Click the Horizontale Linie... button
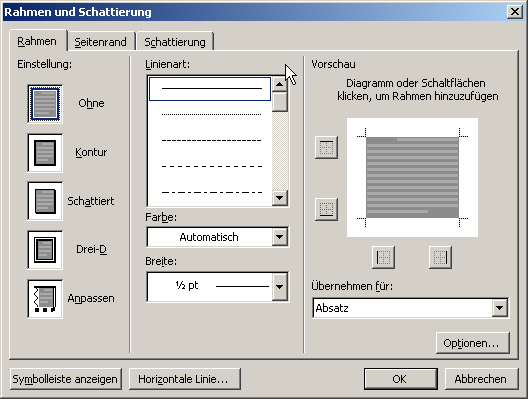Screen dimensions: 528x399 (185, 379)
